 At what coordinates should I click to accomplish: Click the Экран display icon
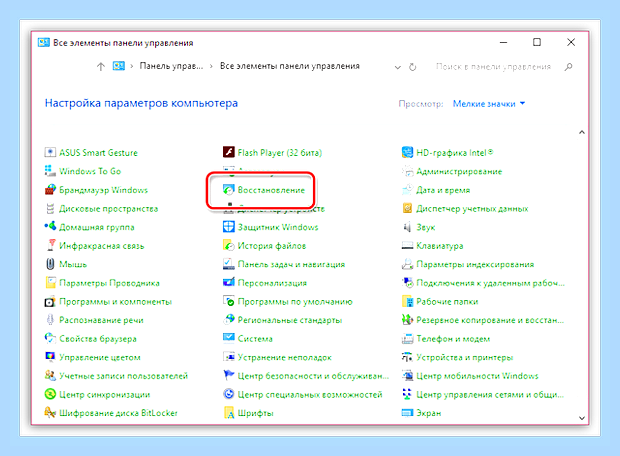coord(407,412)
